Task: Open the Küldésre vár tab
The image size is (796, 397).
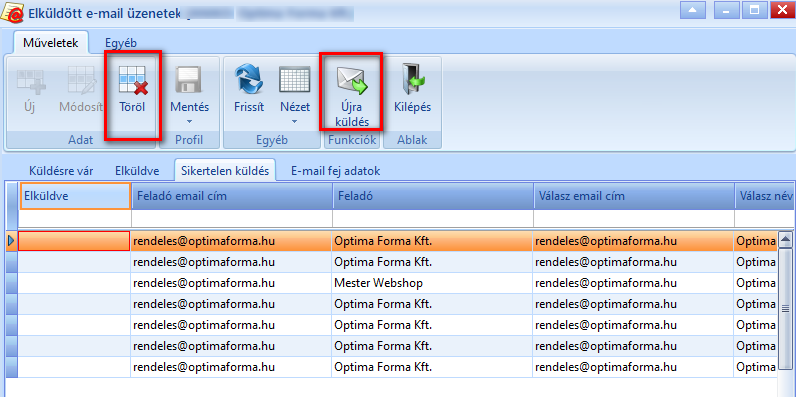Action: [60, 171]
